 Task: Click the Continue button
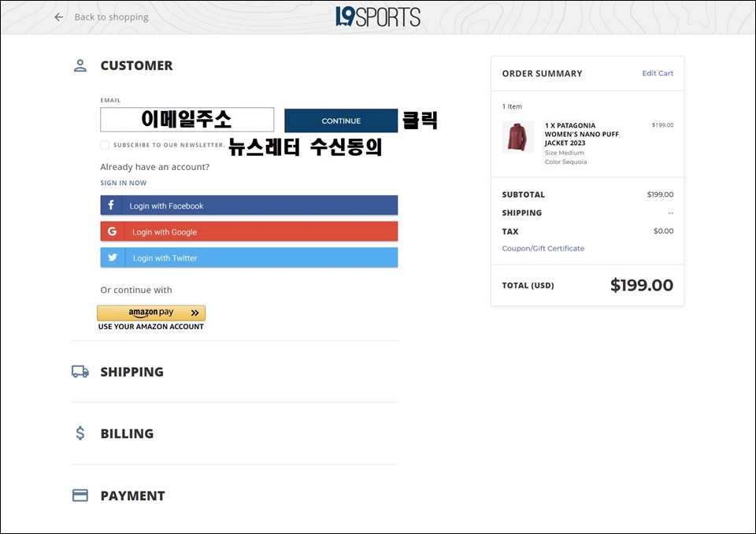[341, 121]
